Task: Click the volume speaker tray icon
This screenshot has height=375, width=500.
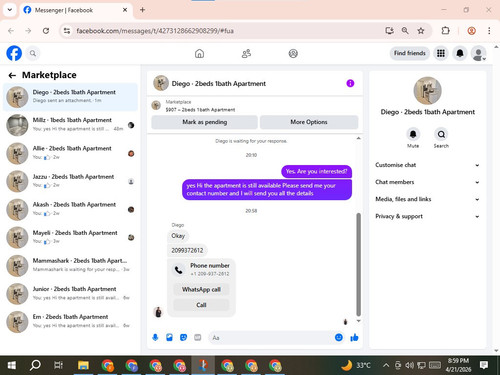Action: click(409, 365)
